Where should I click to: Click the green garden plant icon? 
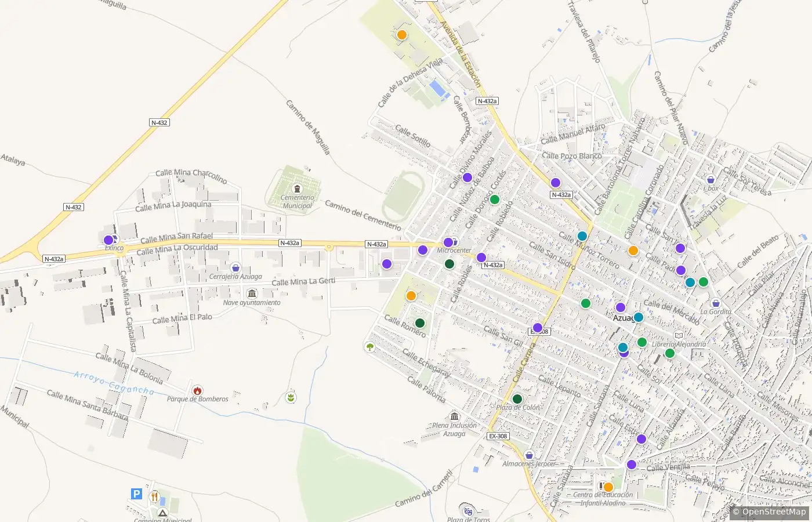pos(291,397)
